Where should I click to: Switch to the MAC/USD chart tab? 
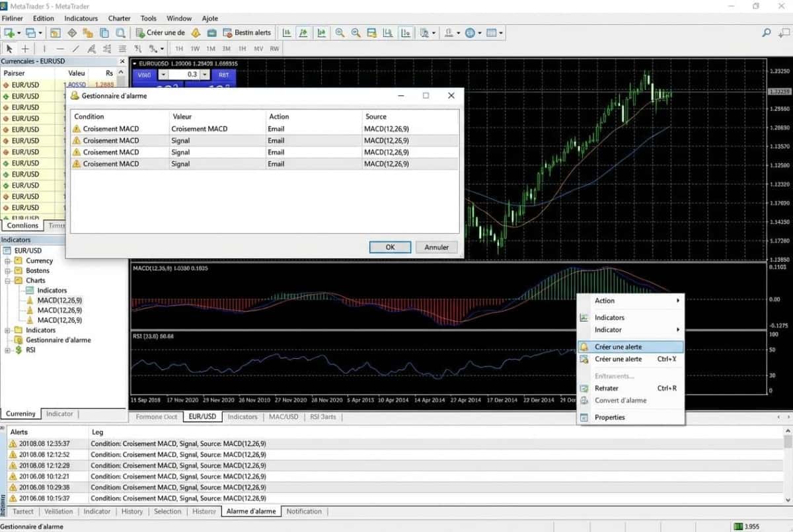click(x=283, y=417)
